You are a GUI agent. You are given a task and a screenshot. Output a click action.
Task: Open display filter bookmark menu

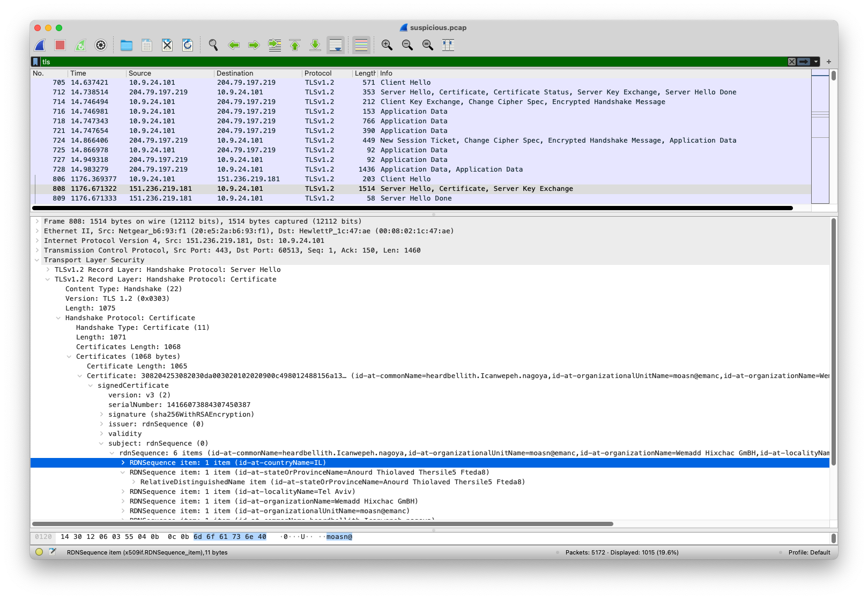(35, 62)
